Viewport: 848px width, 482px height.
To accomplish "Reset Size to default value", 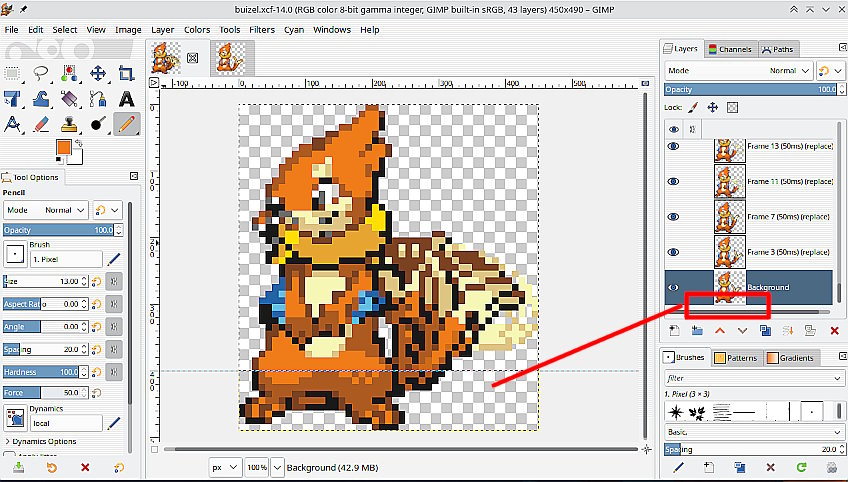I will tap(97, 281).
